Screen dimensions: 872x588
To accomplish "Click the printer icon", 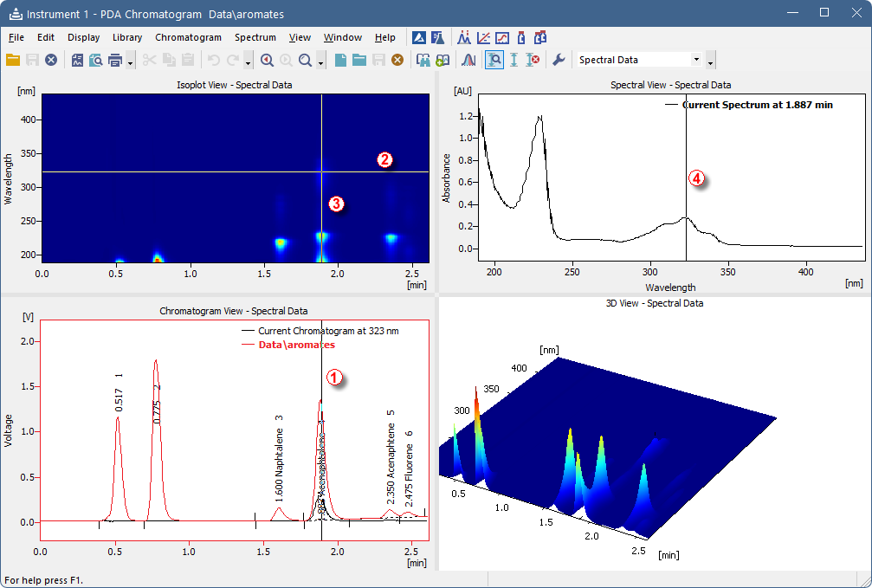I will (x=115, y=60).
